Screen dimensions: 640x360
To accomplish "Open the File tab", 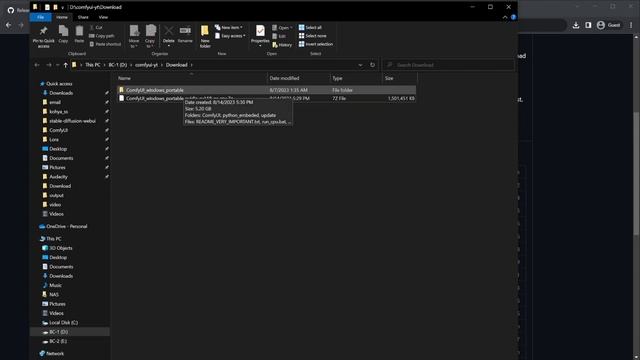I will 40,17.
